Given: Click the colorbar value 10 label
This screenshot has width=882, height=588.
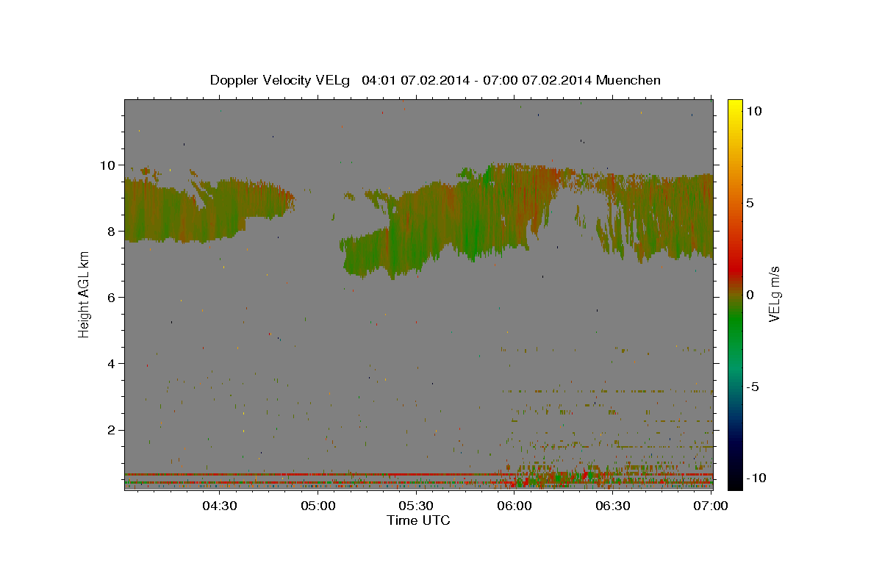Looking at the screenshot, I should pos(753,111).
